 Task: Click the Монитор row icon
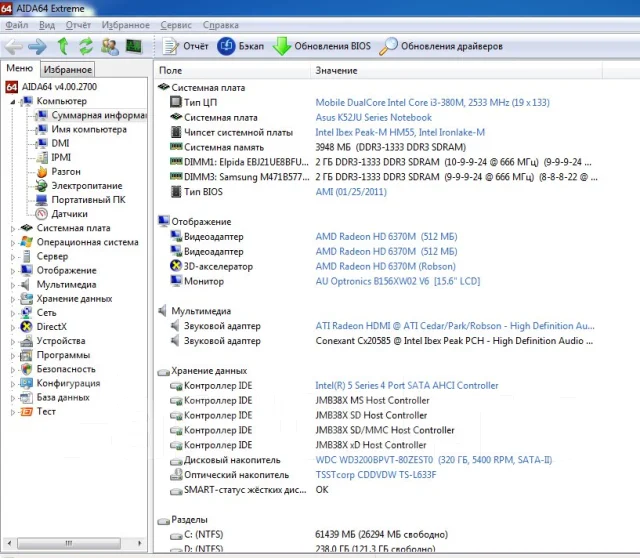pos(176,281)
